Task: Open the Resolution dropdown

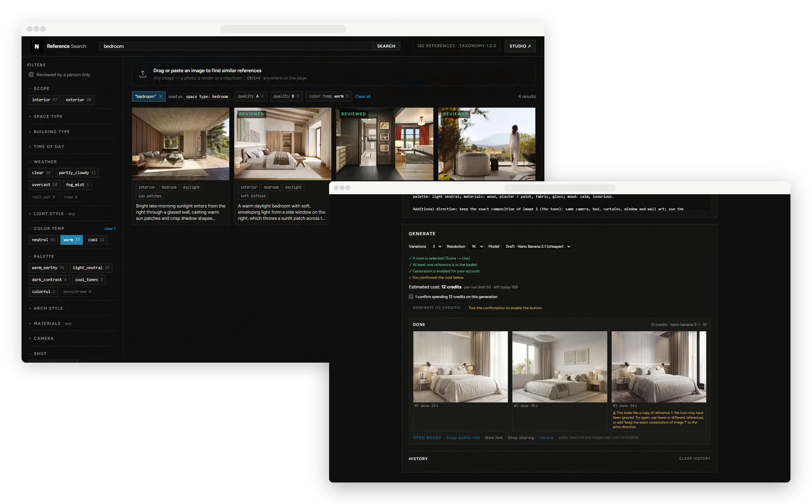Action: pos(476,246)
